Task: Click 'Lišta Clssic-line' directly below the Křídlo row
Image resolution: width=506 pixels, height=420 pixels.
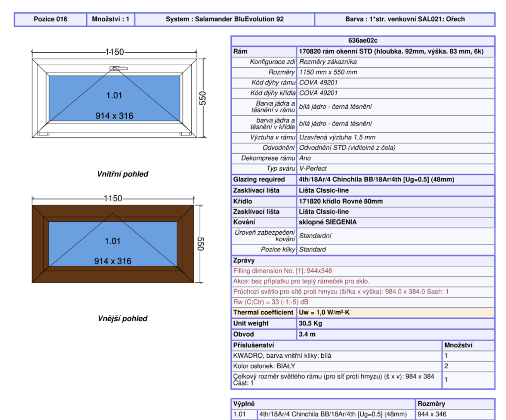Action: (324, 211)
